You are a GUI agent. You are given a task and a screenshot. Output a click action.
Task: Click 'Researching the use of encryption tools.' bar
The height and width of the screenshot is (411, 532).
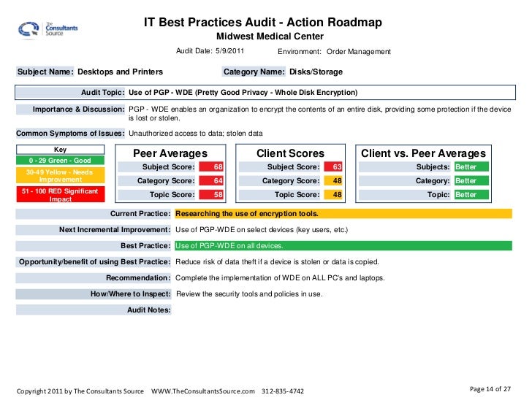[x=343, y=214]
